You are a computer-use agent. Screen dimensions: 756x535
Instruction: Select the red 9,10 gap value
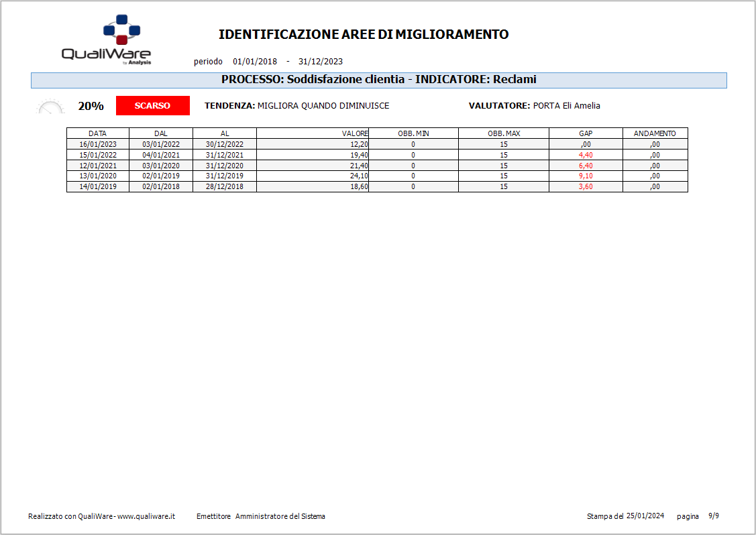(x=585, y=176)
